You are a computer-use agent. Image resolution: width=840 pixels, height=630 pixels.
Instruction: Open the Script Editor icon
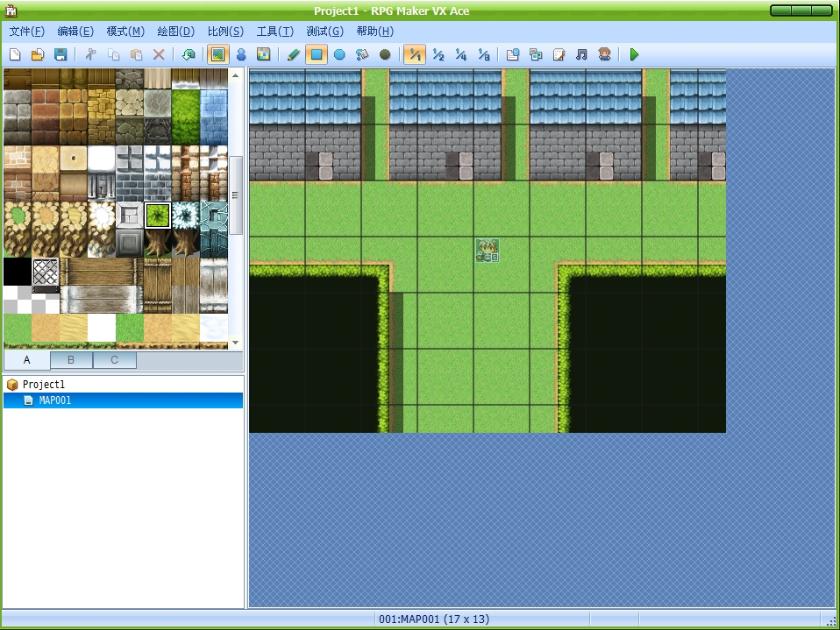[x=559, y=54]
